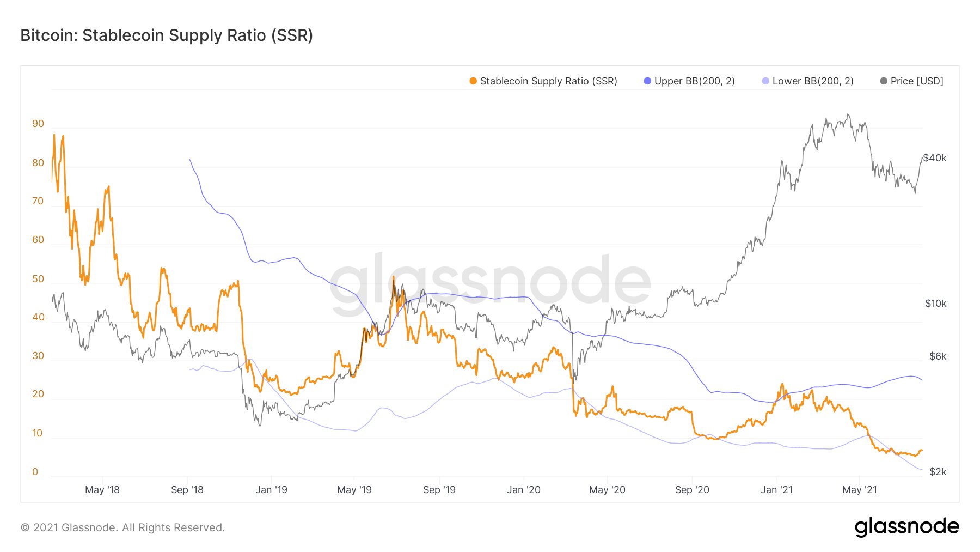Screen dimensions: 980x552
Task: Click the Glassnode copyright notice text
Action: click(x=122, y=527)
